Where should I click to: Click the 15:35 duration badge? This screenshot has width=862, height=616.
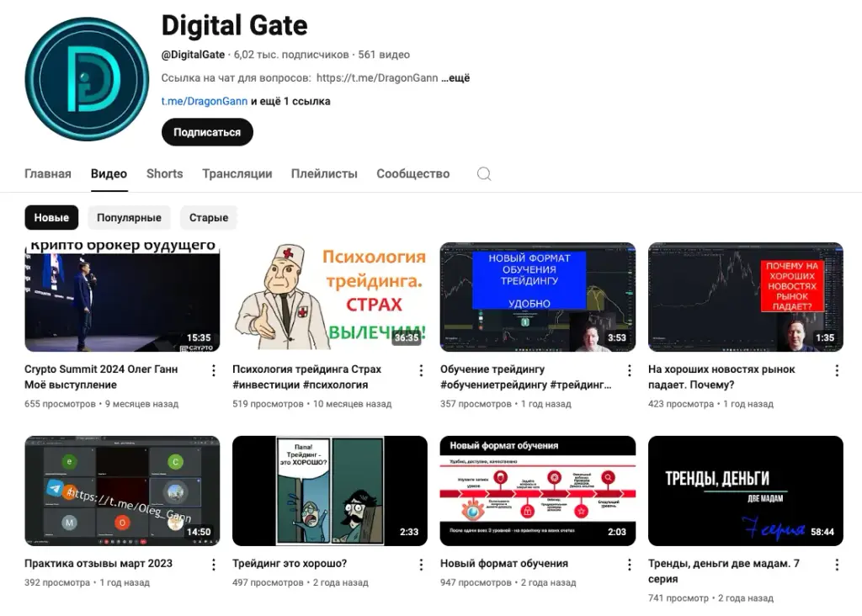[199, 338]
